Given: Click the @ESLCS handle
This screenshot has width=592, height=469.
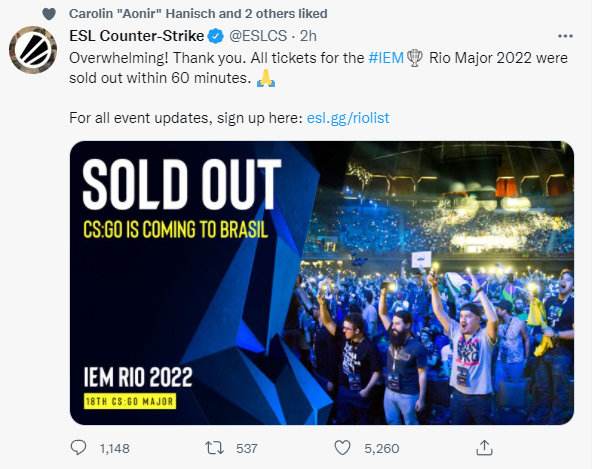Looking at the screenshot, I should tap(258, 36).
